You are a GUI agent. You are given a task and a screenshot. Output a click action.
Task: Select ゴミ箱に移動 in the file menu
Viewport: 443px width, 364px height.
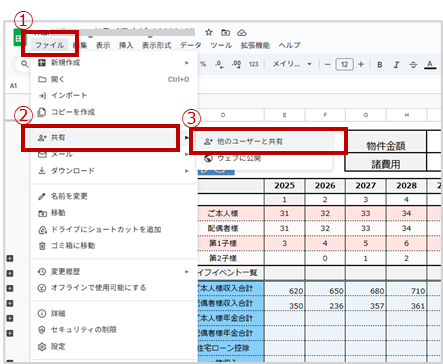tap(114, 246)
